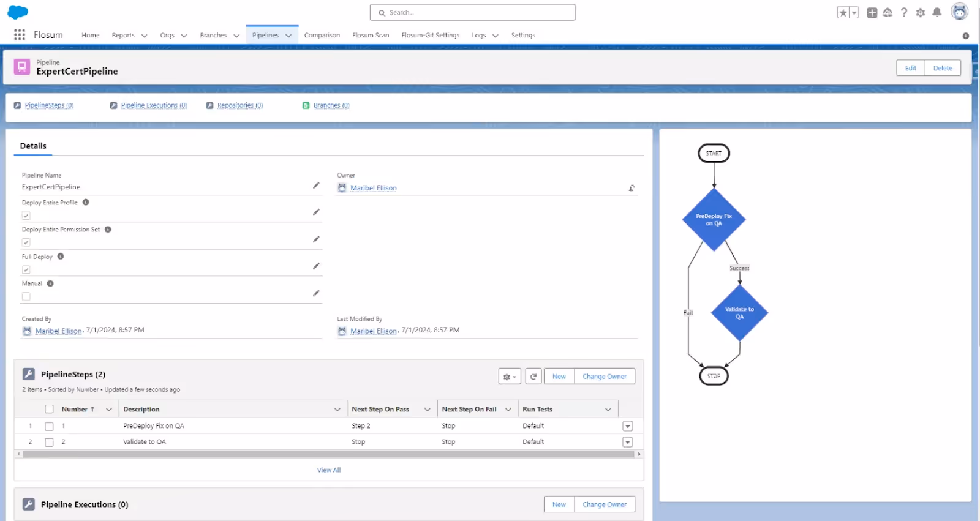The image size is (980, 521).
Task: Click the PipelineSteps wrench icon
Action: tap(28, 374)
